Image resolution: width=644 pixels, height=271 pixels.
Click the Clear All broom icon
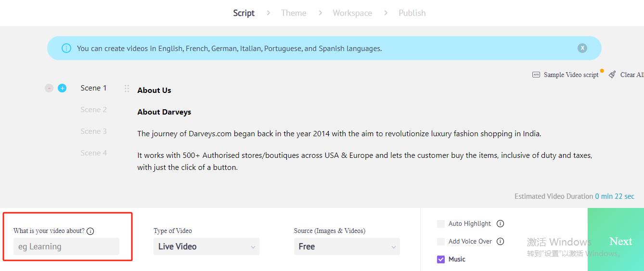click(612, 75)
